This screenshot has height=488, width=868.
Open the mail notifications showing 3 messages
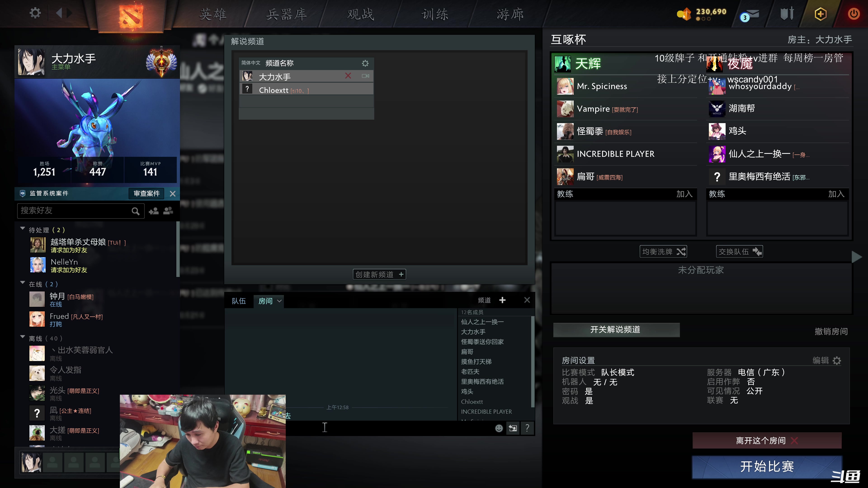click(x=751, y=14)
